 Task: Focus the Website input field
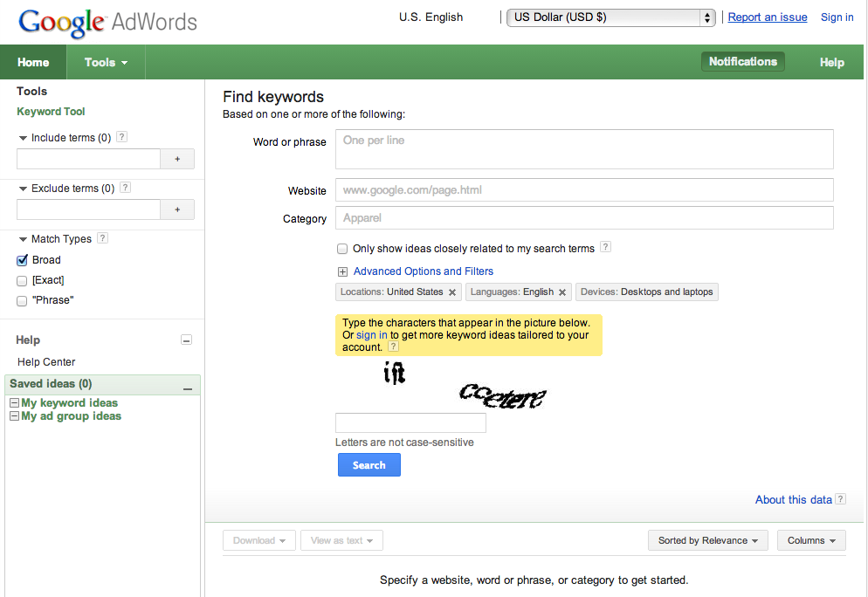click(x=584, y=189)
